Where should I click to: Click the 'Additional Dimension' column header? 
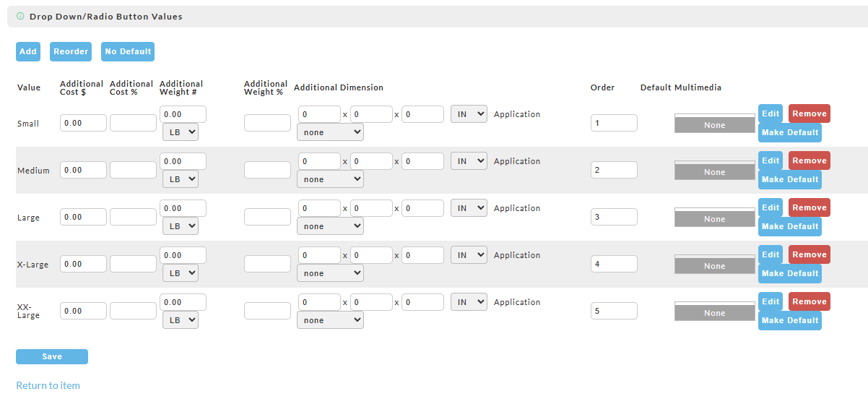(339, 87)
